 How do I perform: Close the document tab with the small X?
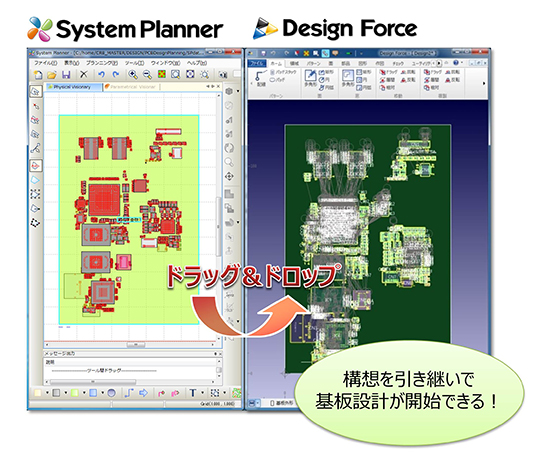(218, 86)
